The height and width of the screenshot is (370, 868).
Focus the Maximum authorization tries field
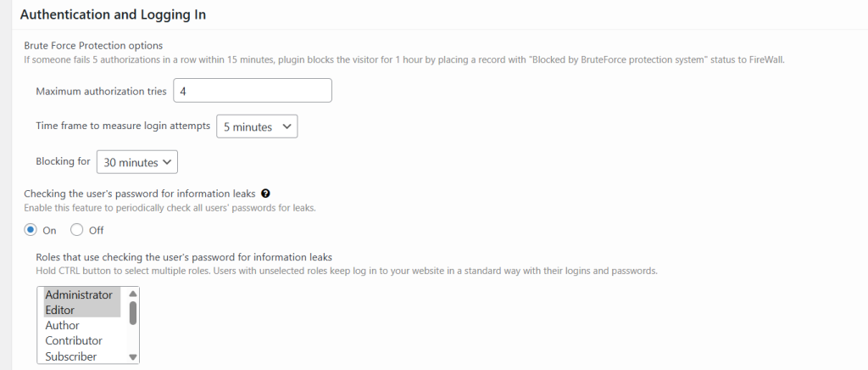click(252, 91)
